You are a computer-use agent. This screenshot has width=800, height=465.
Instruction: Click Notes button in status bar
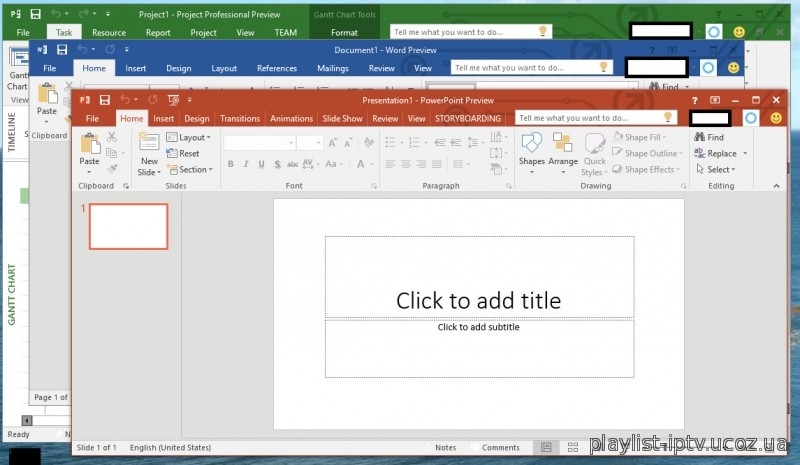(x=440, y=448)
